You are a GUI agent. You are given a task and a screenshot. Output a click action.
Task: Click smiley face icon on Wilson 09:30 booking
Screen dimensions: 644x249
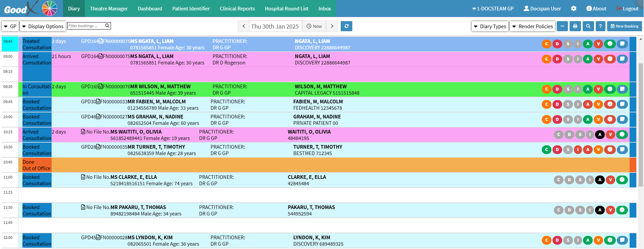[610, 89]
